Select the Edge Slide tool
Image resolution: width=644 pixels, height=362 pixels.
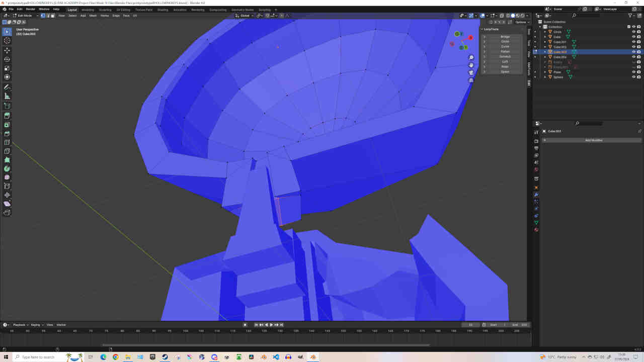point(7,187)
